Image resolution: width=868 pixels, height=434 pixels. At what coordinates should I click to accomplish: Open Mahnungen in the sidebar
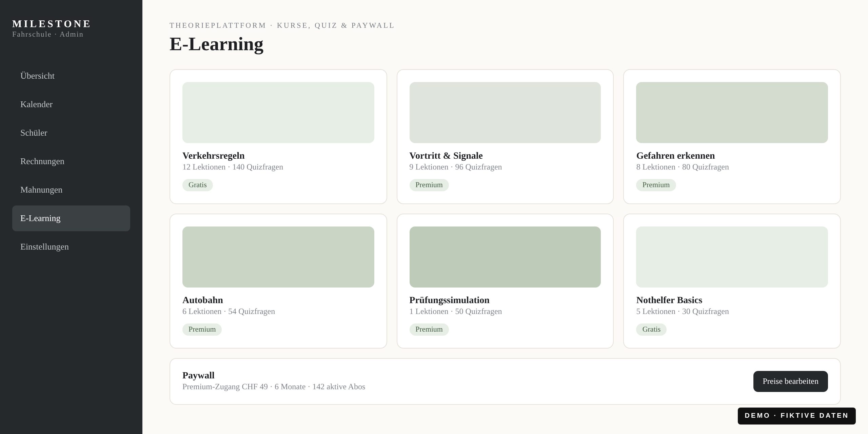tap(71, 190)
